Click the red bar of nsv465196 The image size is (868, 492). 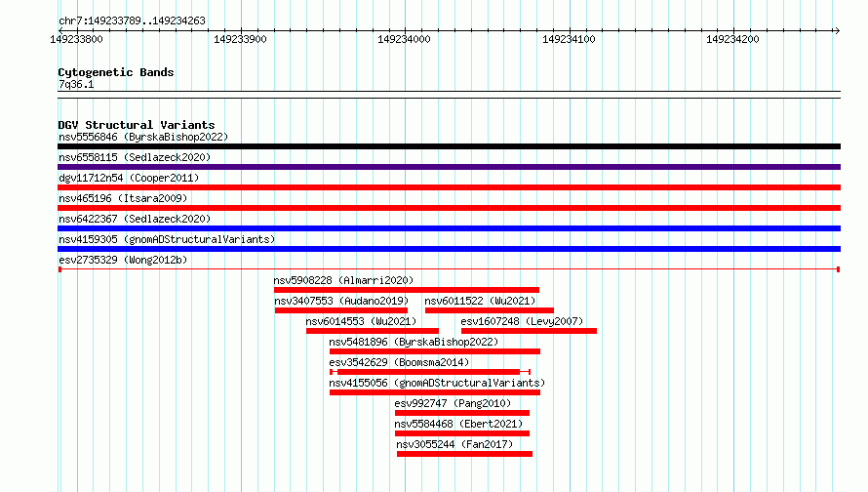449,208
